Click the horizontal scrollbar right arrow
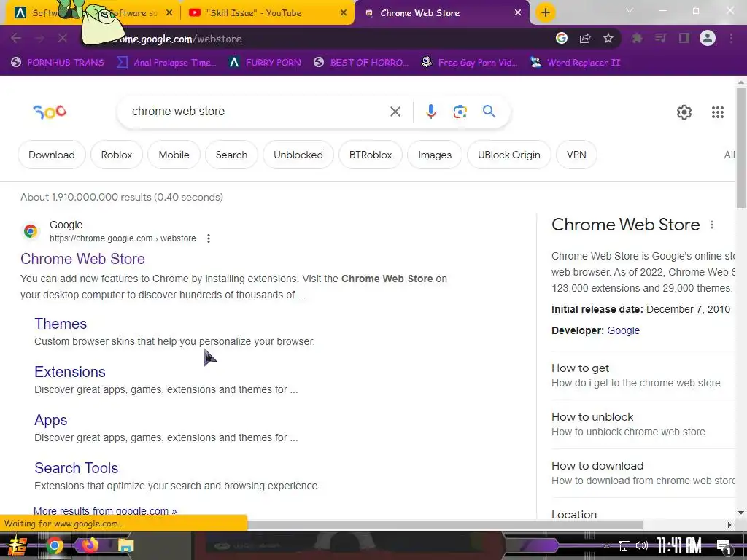747x560 pixels. tap(729, 525)
